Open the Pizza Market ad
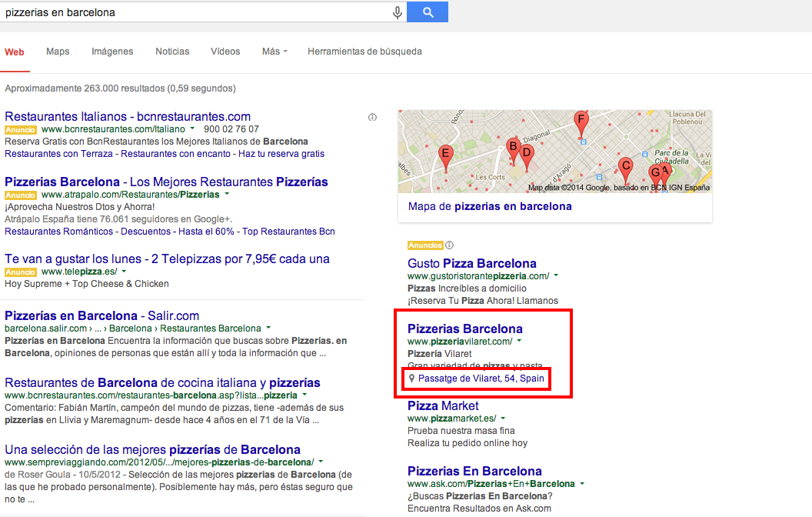 (x=443, y=405)
